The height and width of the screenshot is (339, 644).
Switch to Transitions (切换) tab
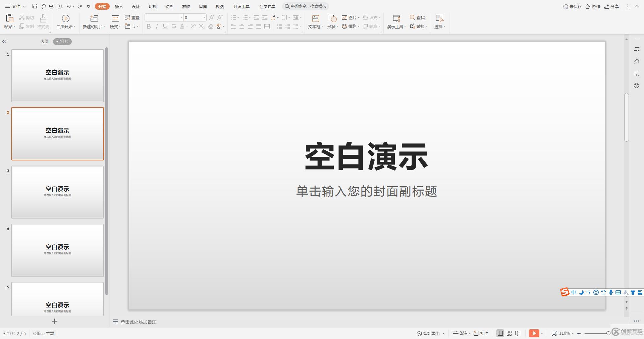(x=153, y=6)
